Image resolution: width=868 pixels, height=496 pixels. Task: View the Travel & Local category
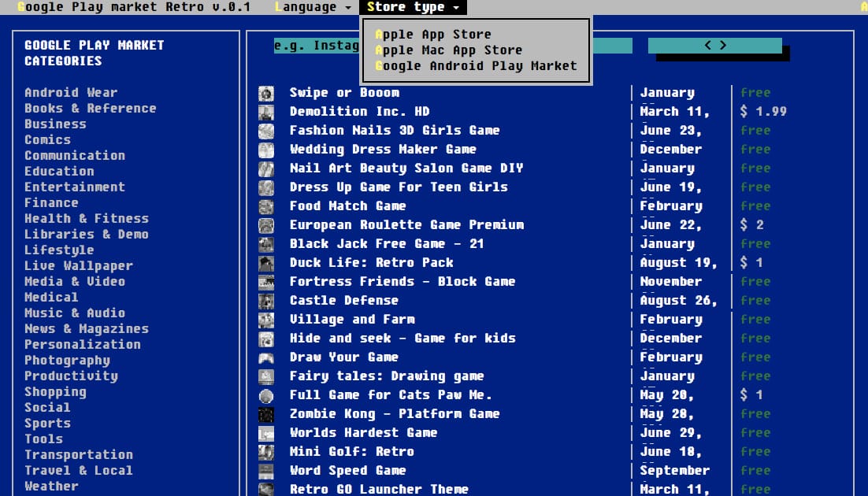coord(79,471)
